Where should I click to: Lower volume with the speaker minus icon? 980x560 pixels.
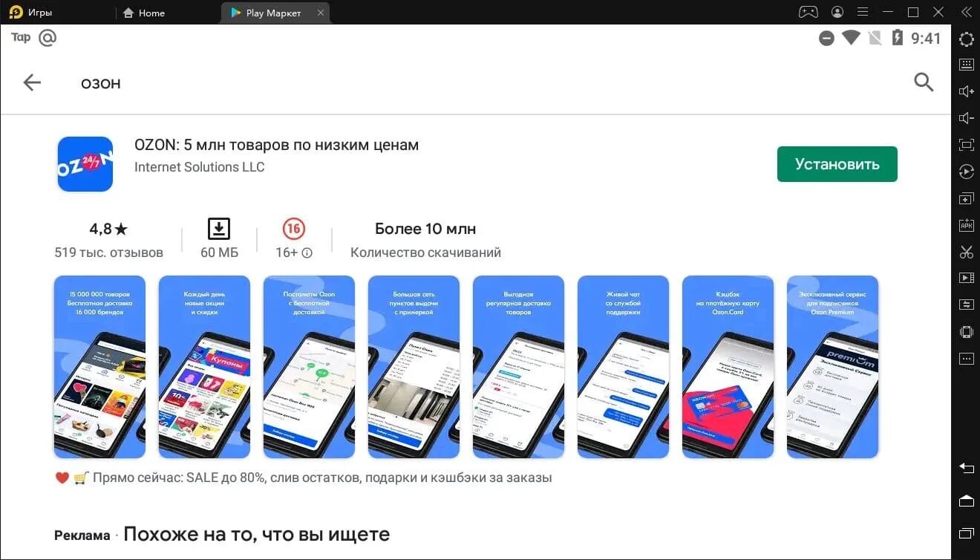click(x=966, y=118)
